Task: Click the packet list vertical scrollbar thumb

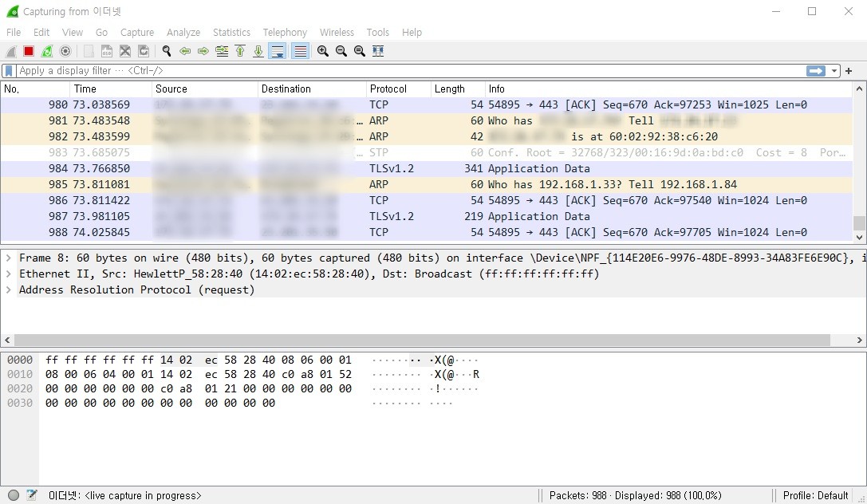Action: pyautogui.click(x=859, y=223)
